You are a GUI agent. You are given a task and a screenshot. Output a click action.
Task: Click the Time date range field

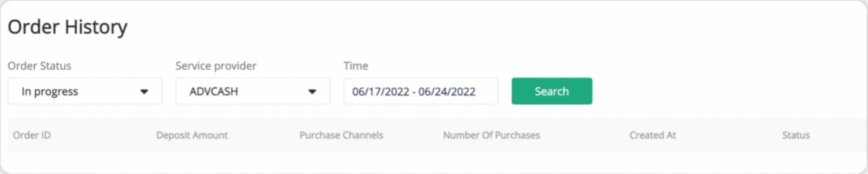pyautogui.click(x=420, y=91)
